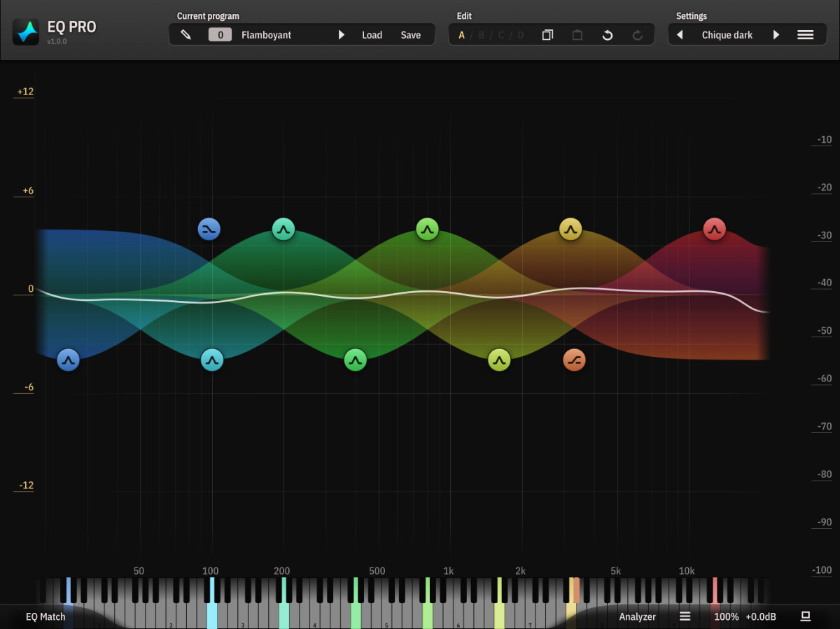Screen dimensions: 840x629
Task: Select the orange high-shelf band node
Action: pyautogui.click(x=574, y=360)
